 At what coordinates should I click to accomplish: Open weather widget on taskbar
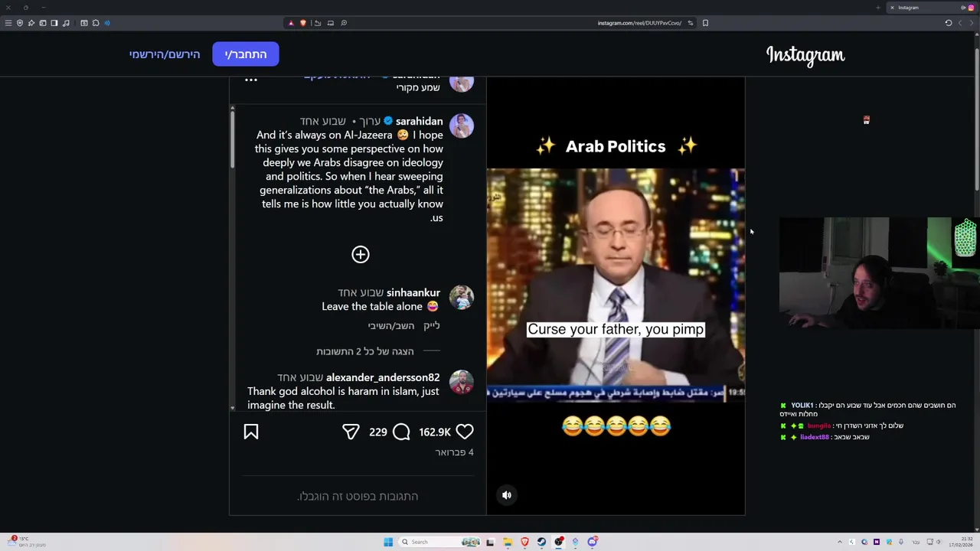click(27, 542)
